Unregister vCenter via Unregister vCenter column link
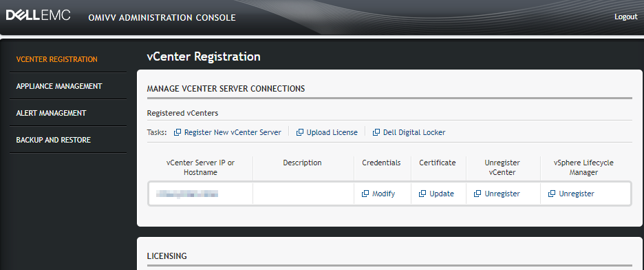 502,194
